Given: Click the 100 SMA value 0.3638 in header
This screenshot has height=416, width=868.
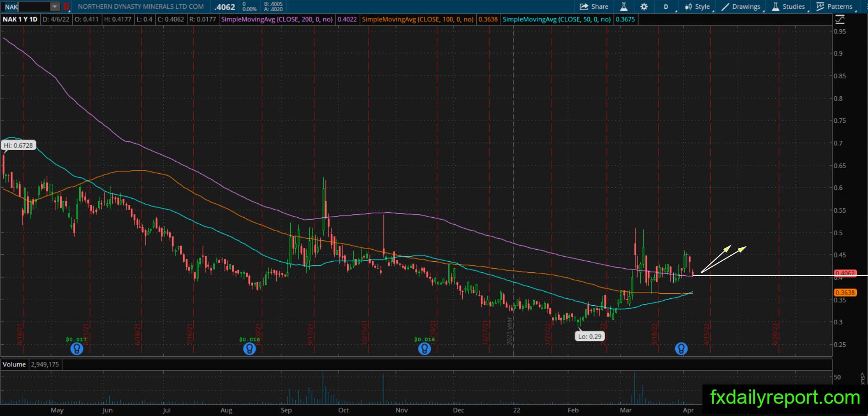Looking at the screenshot, I should coord(488,19).
